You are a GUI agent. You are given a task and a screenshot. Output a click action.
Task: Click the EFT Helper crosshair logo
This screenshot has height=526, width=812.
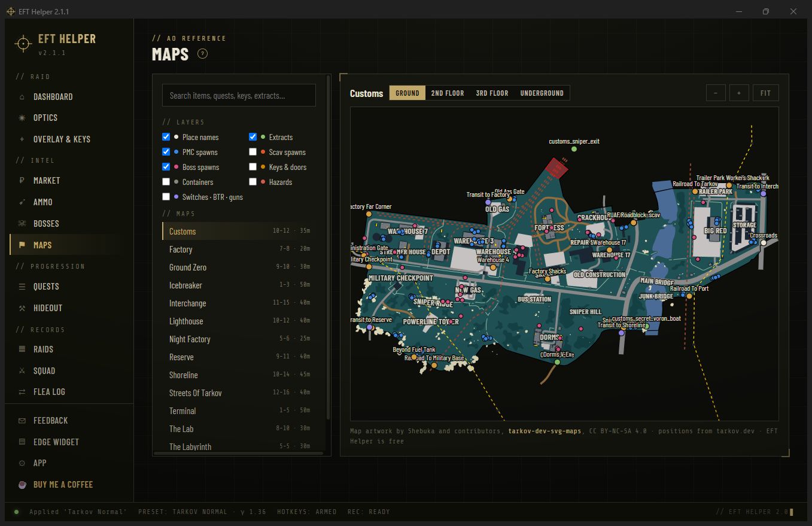click(23, 44)
